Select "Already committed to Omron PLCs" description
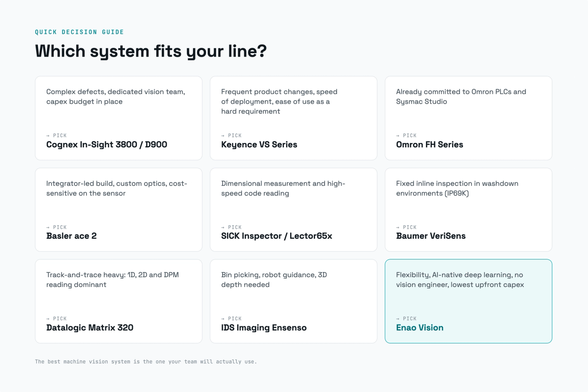 tap(461, 97)
